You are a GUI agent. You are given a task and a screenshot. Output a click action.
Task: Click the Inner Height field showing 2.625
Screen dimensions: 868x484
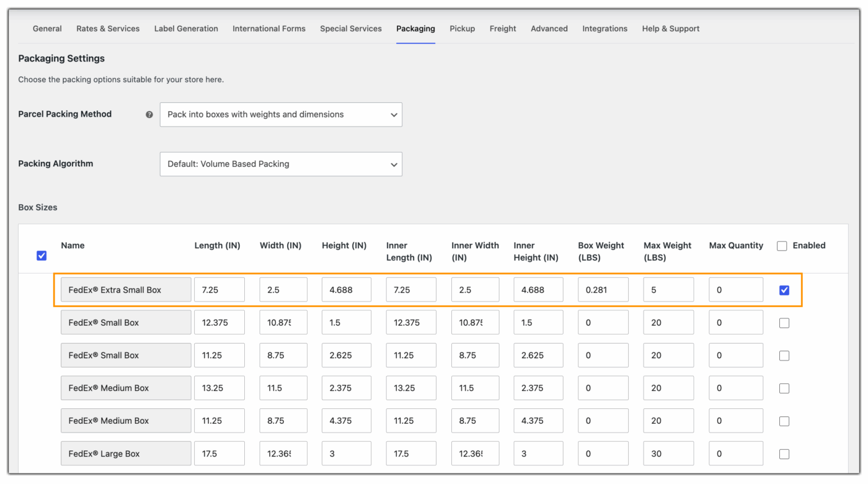click(539, 356)
